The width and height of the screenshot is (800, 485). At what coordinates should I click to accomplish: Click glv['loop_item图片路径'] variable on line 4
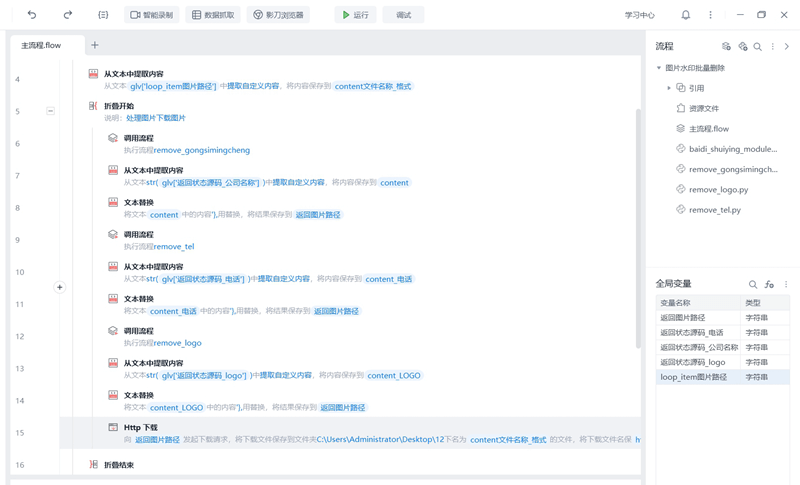(x=173, y=86)
